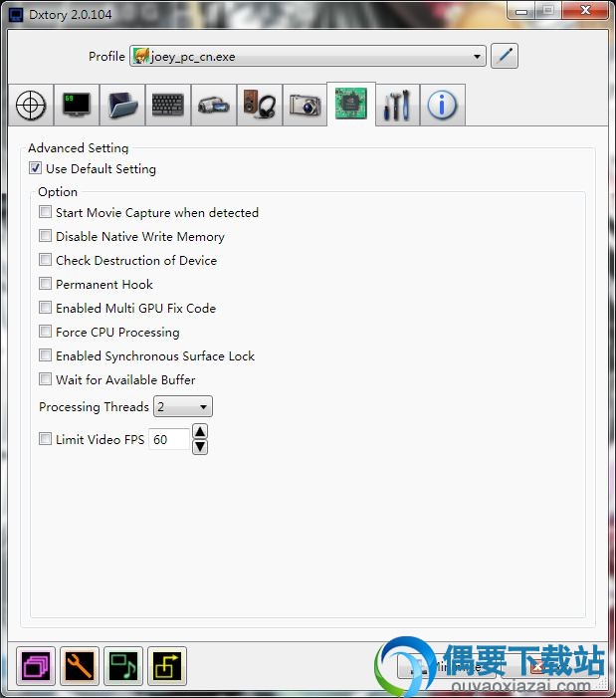Click the pencil edit profile button
616x698 pixels.
(x=505, y=56)
